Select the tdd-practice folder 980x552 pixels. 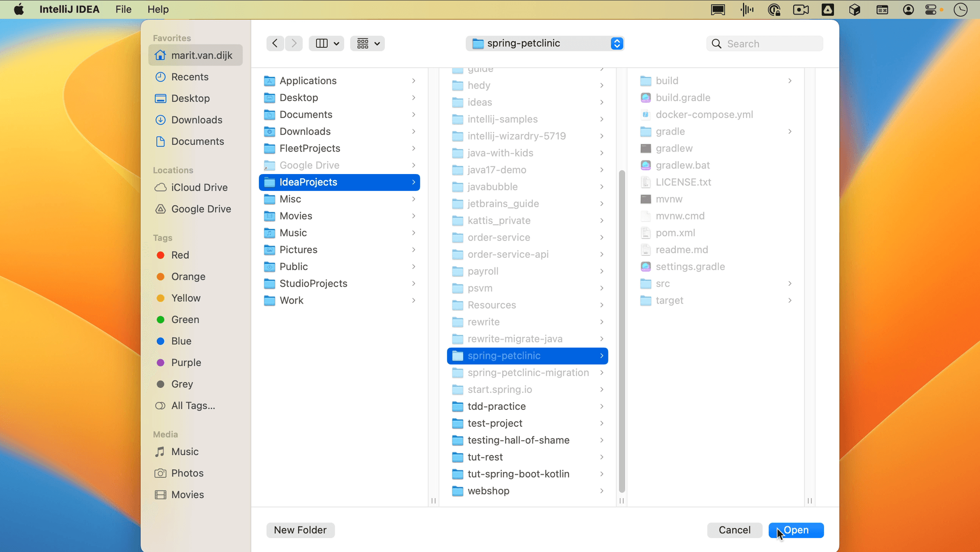click(x=496, y=406)
